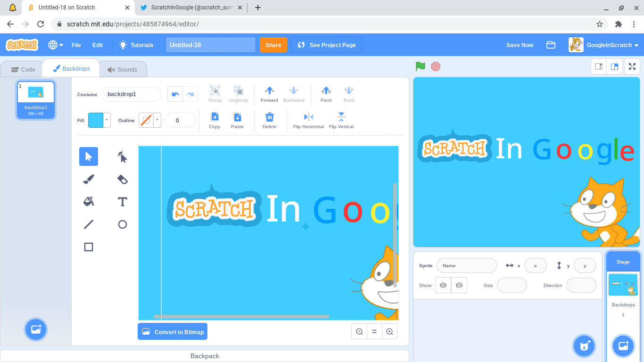Screen dimensions: 644x362
Task: Click the green flag to run
Action: pos(421,66)
